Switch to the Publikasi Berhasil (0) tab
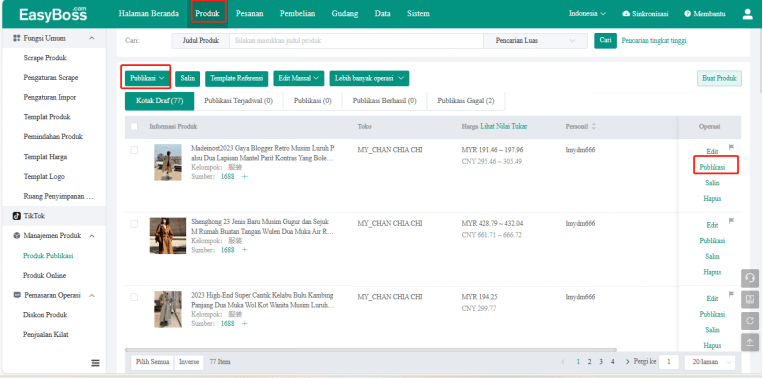Image resolution: width=763 pixels, height=378 pixels. click(x=384, y=101)
